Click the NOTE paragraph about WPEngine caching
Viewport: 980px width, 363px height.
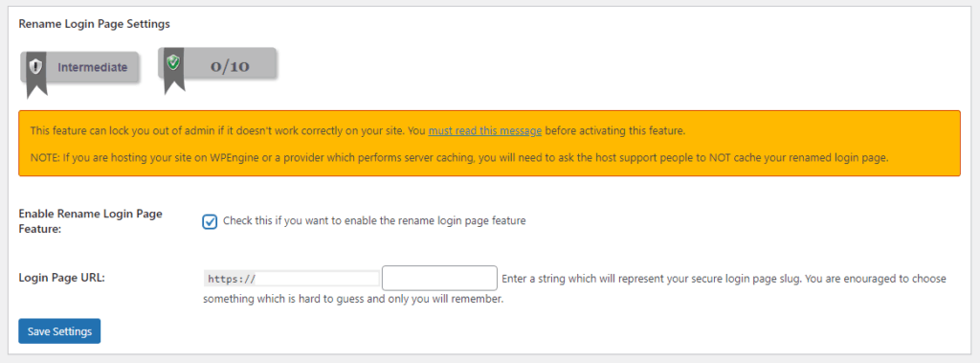458,158
